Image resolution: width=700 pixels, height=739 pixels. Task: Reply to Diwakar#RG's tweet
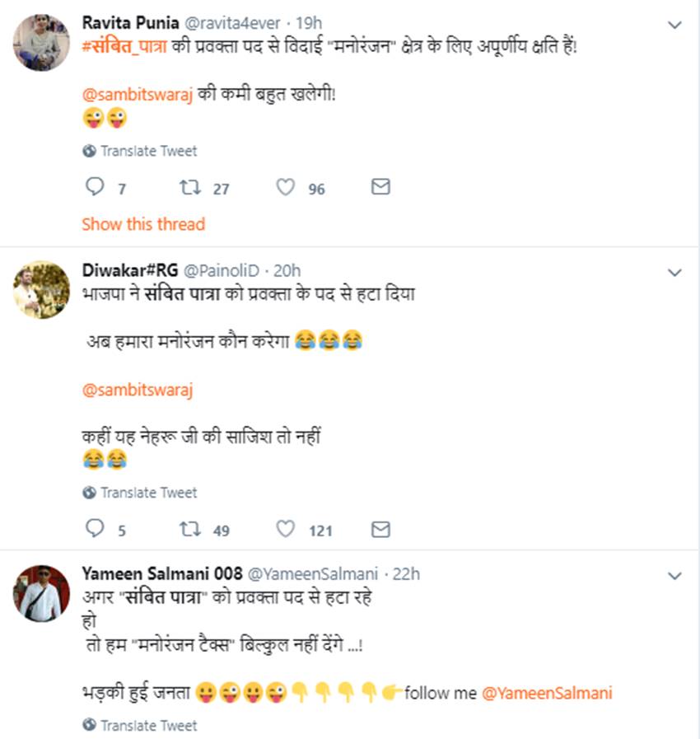(96, 530)
